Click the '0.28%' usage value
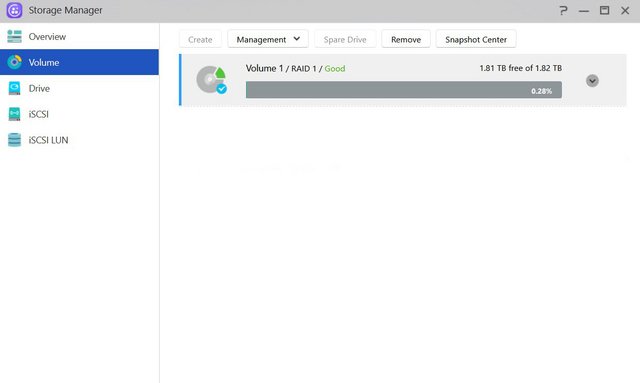Screen dimensions: 640x383 pyautogui.click(x=541, y=91)
